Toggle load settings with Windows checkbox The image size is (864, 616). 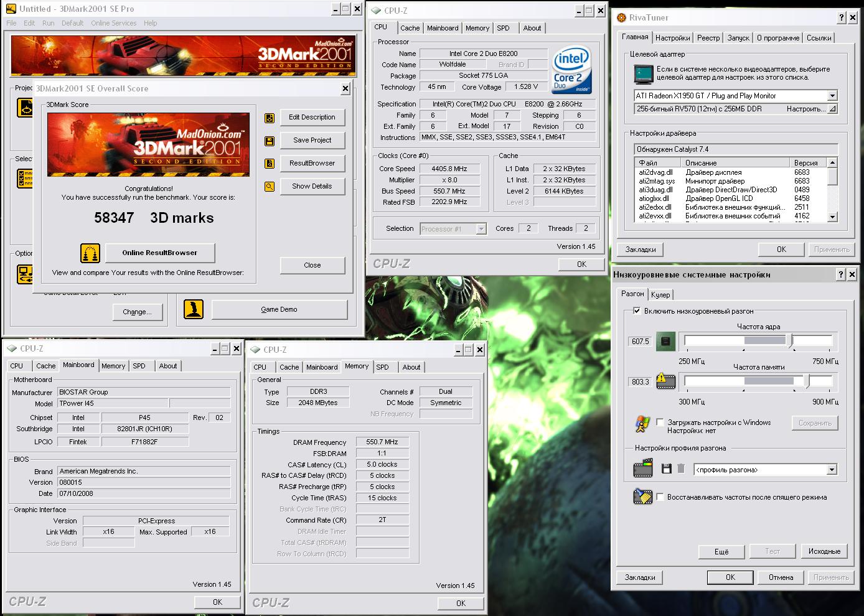click(x=660, y=422)
